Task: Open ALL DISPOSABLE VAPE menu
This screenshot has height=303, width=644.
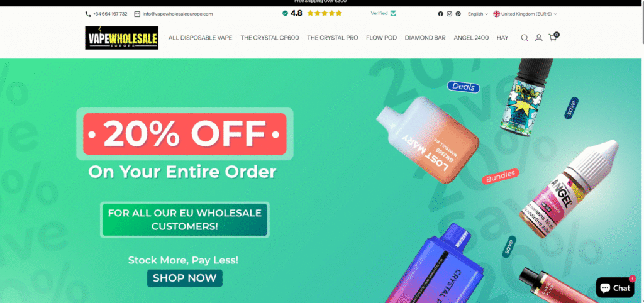Action: (201, 38)
